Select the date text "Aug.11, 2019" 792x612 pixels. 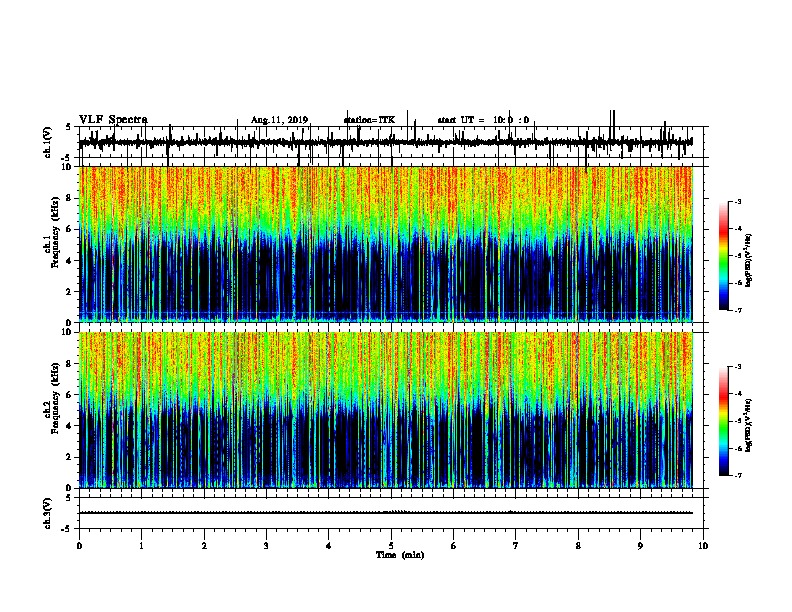tap(279, 120)
